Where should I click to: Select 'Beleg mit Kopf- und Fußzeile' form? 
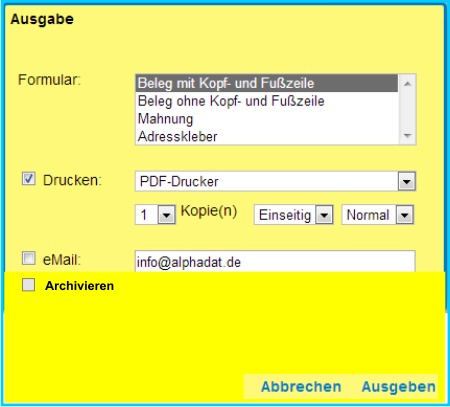click(x=266, y=83)
